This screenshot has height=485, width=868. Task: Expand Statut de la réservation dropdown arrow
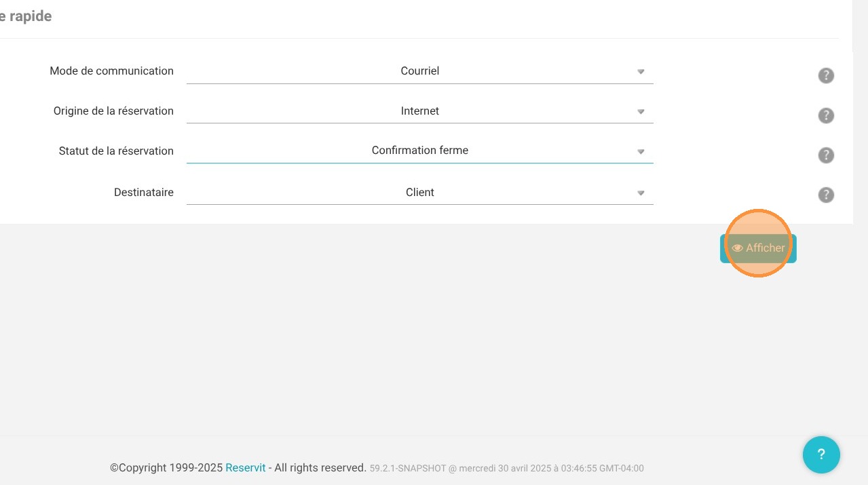coord(641,151)
